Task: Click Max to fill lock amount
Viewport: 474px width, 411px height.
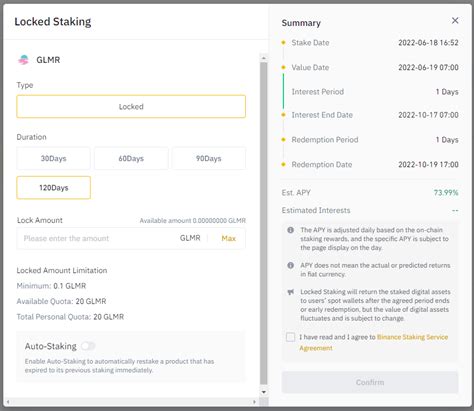Action: [229, 238]
